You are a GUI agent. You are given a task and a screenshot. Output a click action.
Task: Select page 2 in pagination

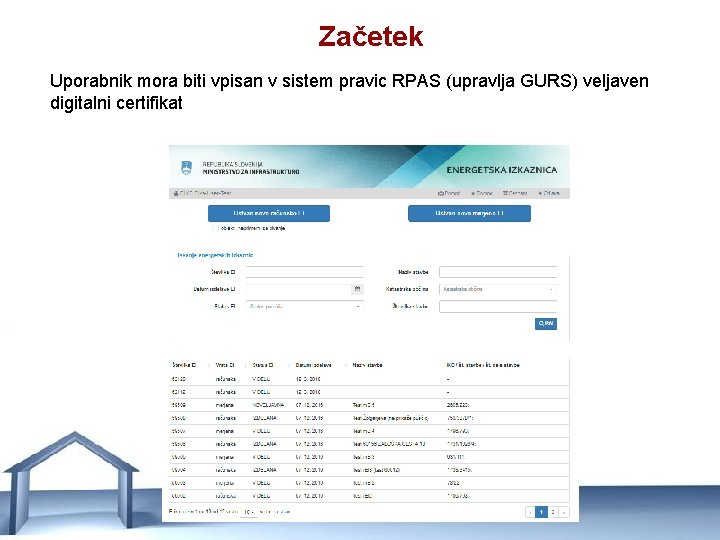point(553,512)
